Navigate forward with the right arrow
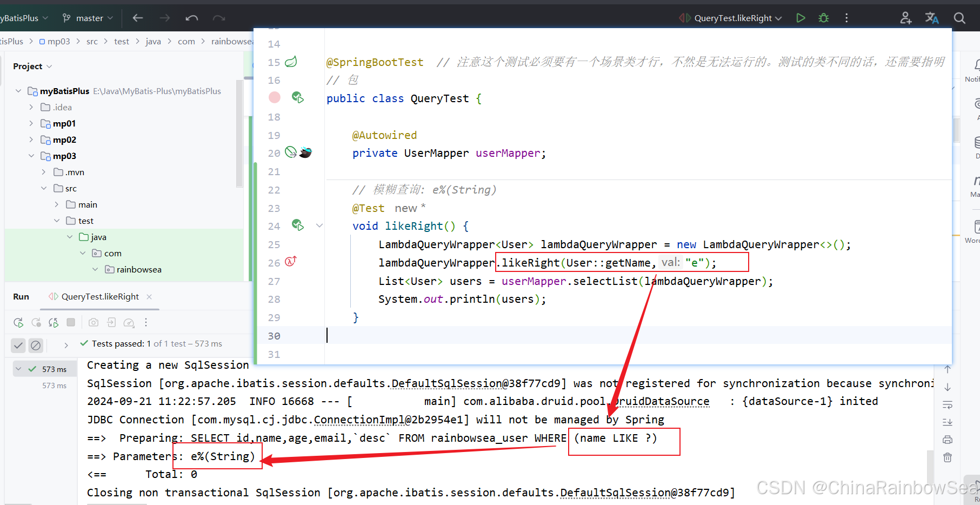 165,18
